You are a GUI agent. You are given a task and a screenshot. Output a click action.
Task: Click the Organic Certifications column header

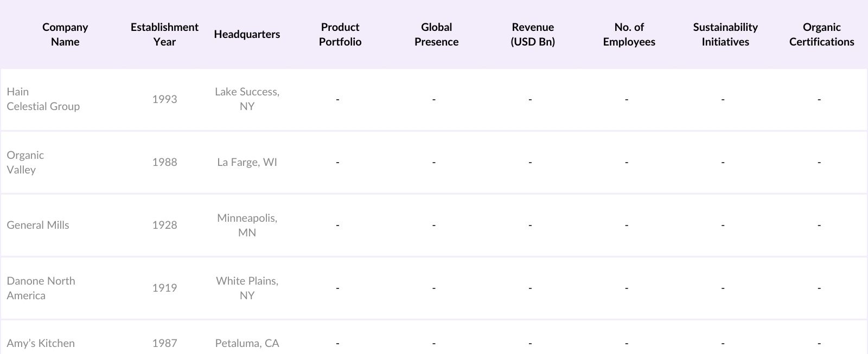coord(821,34)
